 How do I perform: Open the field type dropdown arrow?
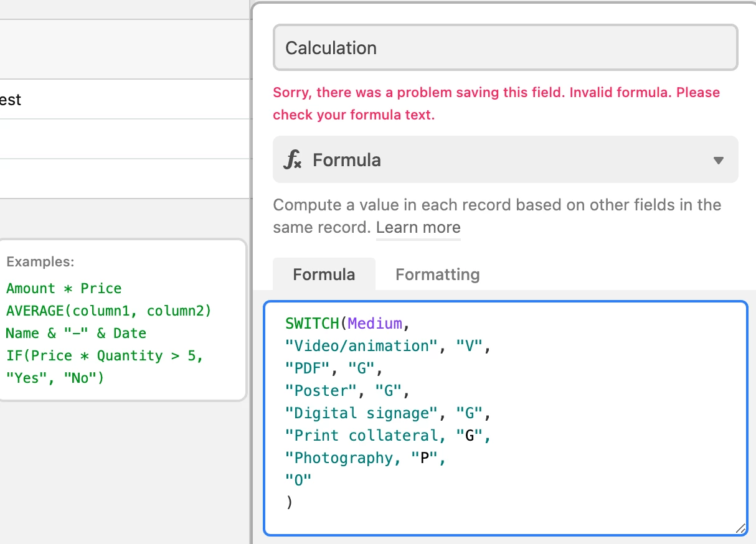coord(718,161)
